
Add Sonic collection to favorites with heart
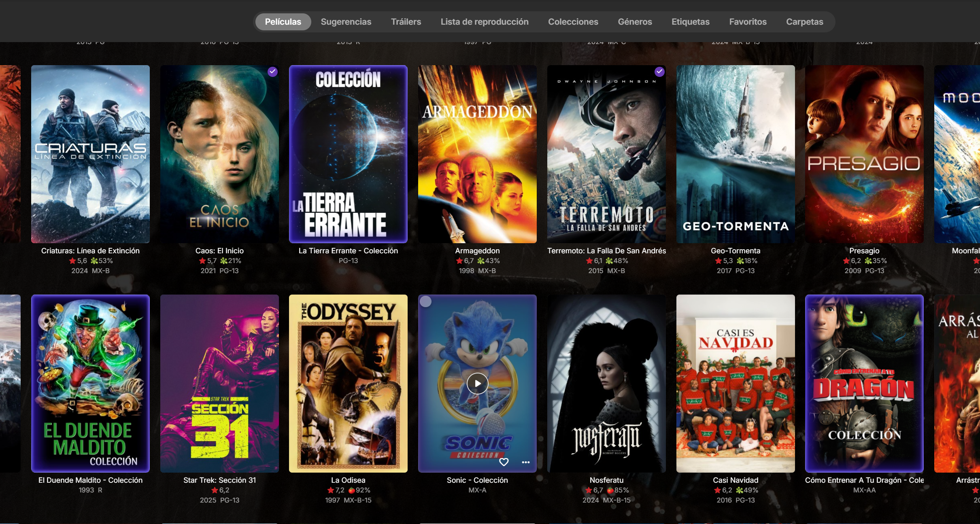[x=504, y=462]
